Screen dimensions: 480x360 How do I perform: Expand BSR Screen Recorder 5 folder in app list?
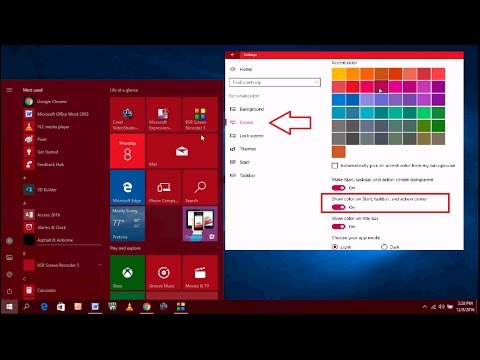(x=100, y=265)
